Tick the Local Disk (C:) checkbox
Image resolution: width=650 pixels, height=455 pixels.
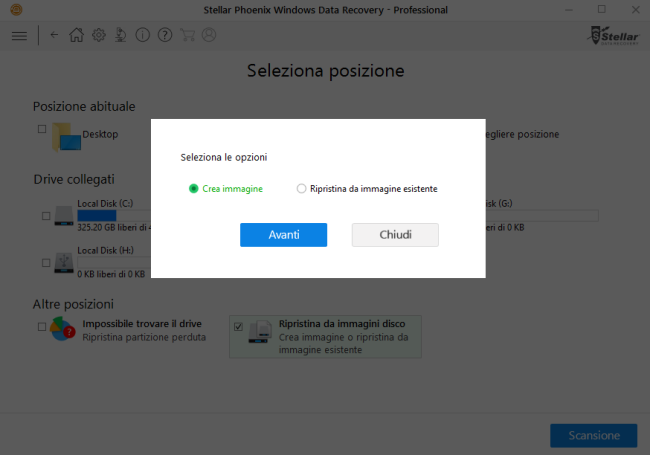pyautogui.click(x=46, y=215)
